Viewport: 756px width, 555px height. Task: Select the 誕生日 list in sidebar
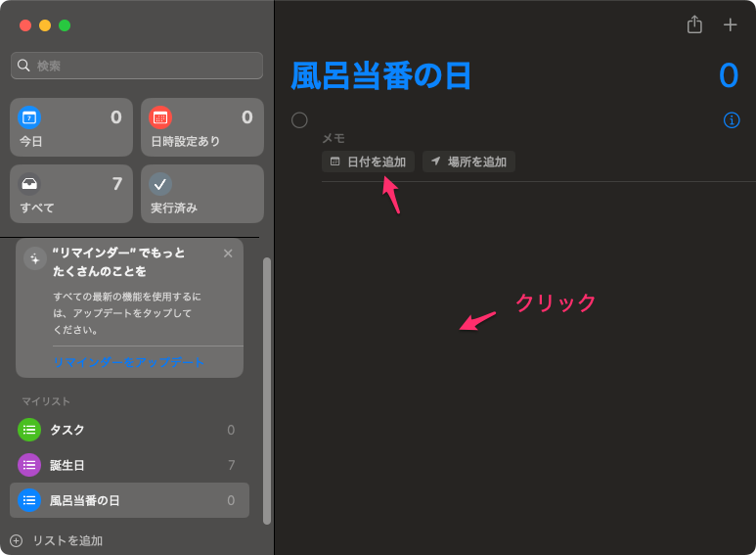pos(129,465)
